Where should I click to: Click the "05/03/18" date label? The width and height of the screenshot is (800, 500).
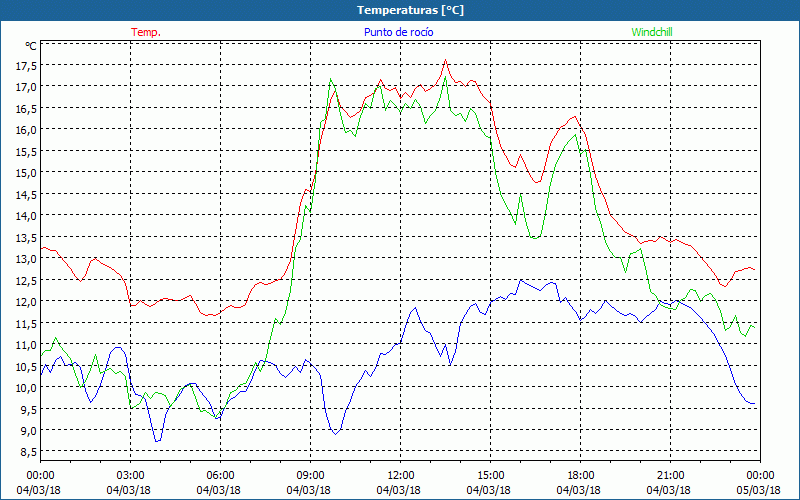coord(758,490)
